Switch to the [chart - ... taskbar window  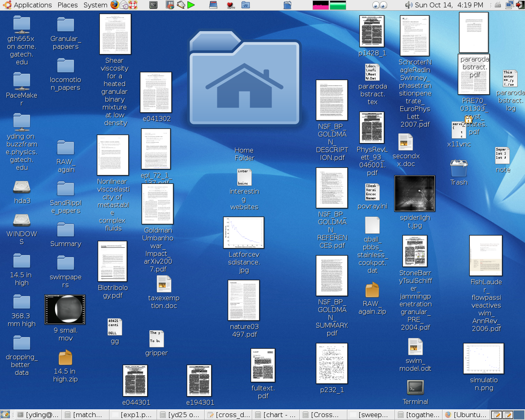pos(276,415)
